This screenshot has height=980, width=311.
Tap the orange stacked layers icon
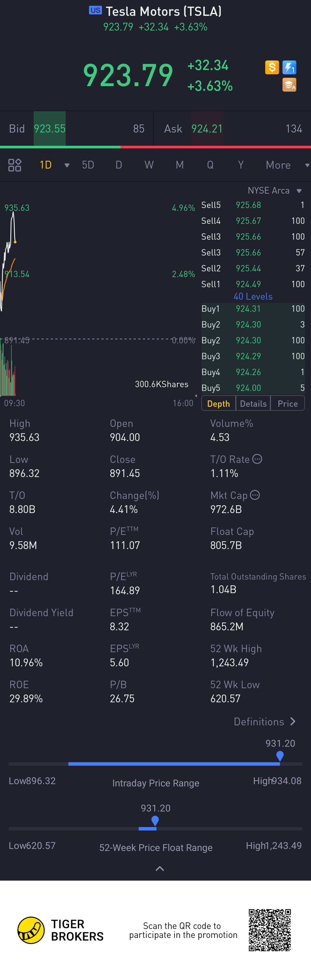pos(289,85)
